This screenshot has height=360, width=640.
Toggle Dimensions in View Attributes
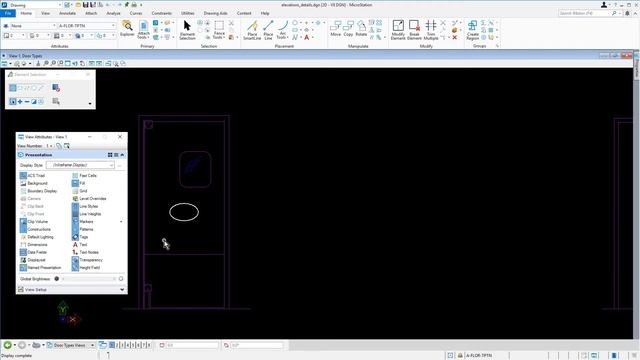pyautogui.click(x=34, y=244)
